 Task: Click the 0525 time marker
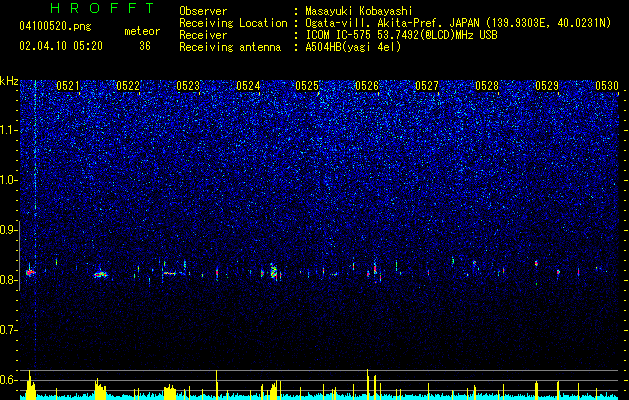pyautogui.click(x=307, y=85)
